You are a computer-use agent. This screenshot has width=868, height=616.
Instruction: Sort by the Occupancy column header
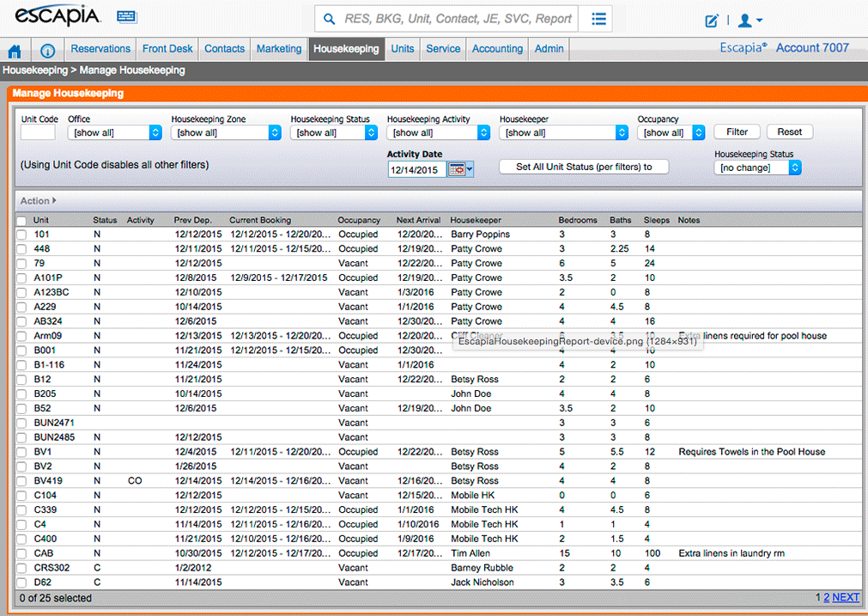pyautogui.click(x=359, y=220)
